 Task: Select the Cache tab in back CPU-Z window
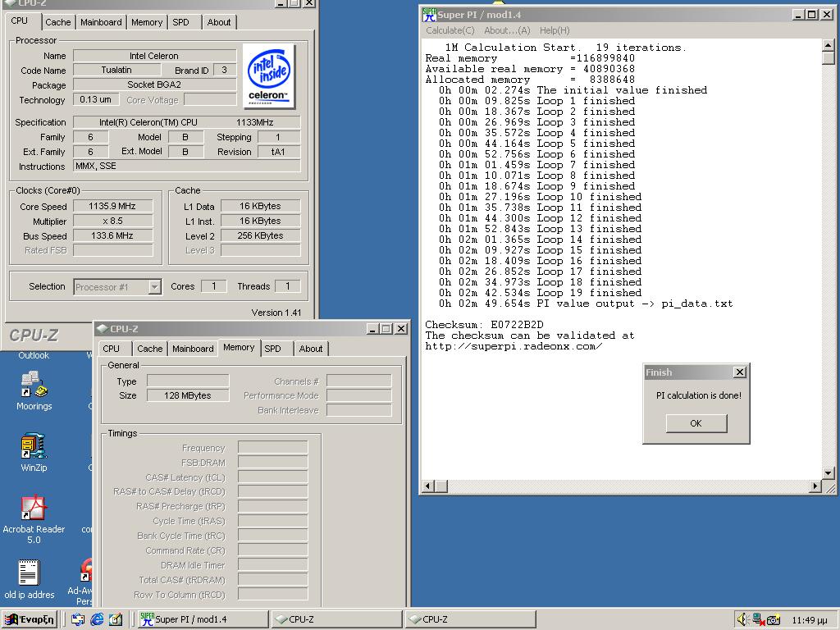[x=58, y=22]
